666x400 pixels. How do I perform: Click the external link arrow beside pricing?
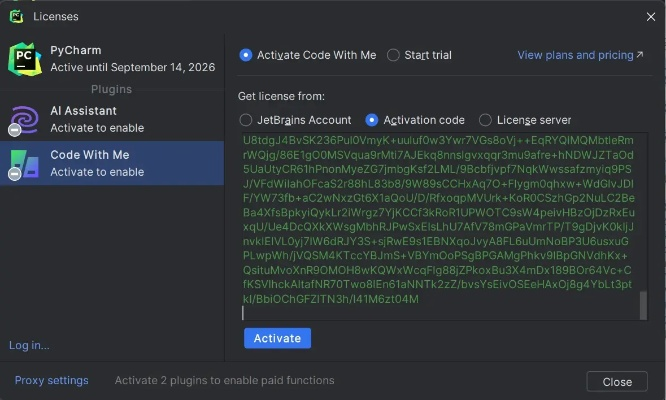pyautogui.click(x=640, y=55)
